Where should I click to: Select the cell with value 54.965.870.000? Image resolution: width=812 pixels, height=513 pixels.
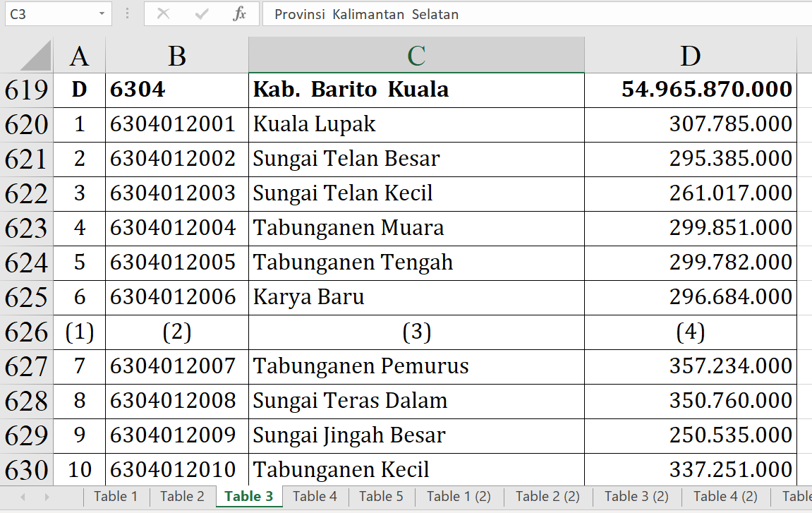[x=690, y=90]
